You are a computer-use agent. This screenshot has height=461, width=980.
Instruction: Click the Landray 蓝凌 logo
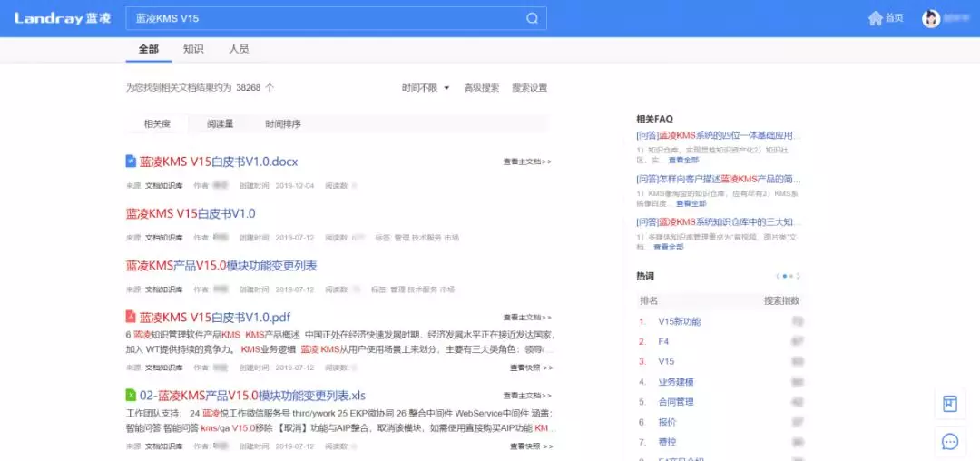[63, 18]
